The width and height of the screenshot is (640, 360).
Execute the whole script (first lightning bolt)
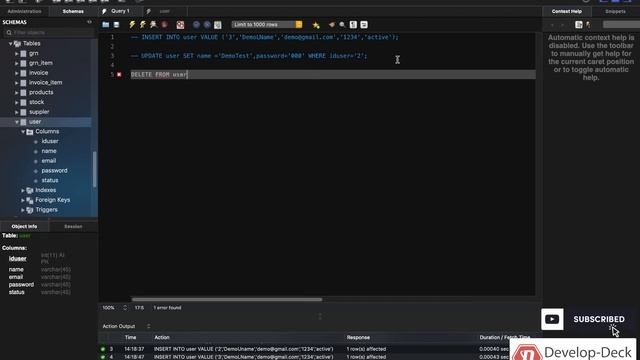pos(132,25)
